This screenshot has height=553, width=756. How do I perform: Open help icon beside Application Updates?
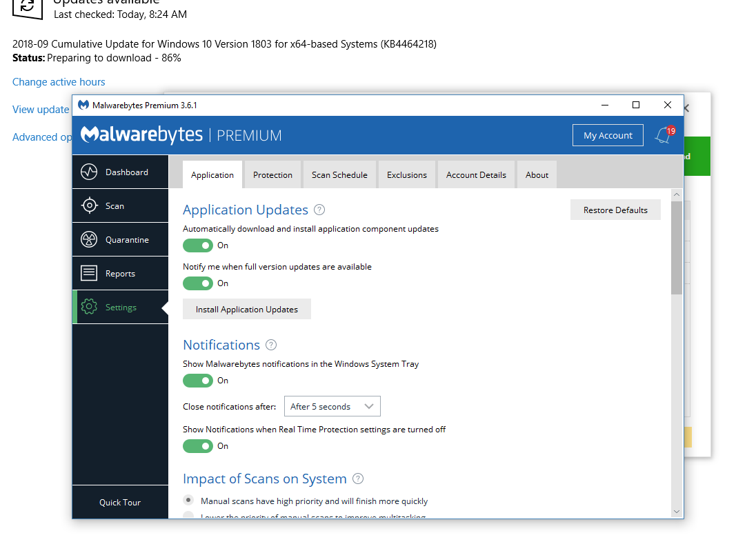(x=319, y=210)
